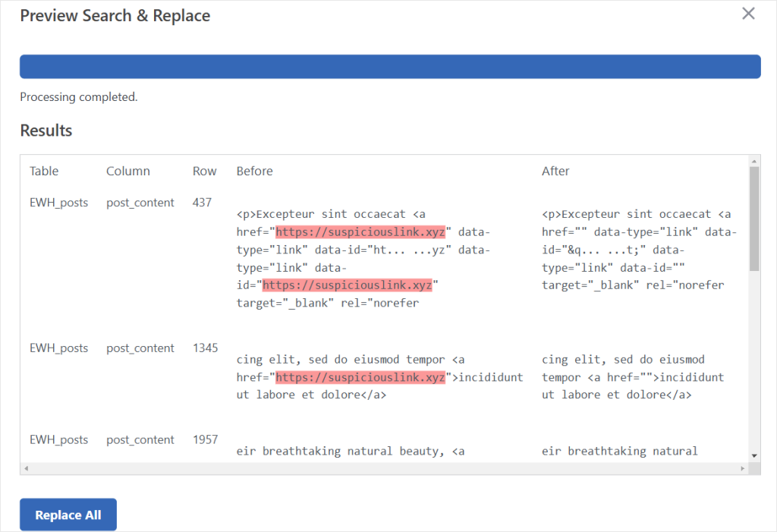
Task: Click the blue completed progress bar
Action: [390, 66]
